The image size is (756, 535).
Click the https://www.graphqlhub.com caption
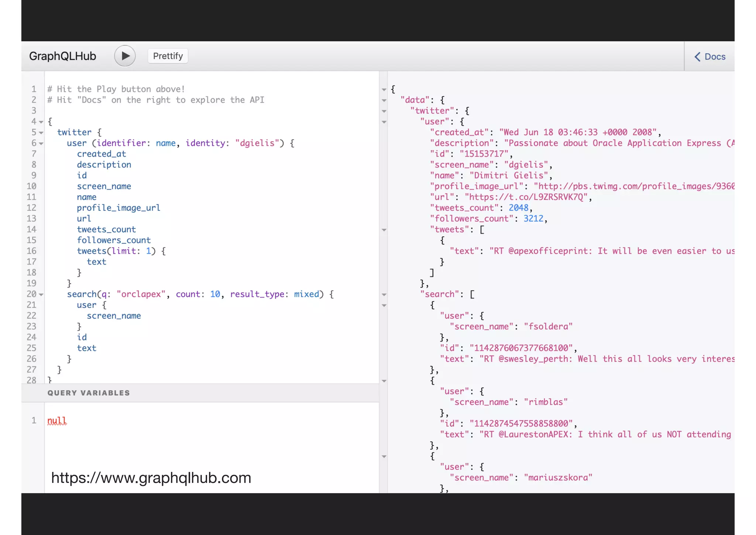[x=151, y=478]
